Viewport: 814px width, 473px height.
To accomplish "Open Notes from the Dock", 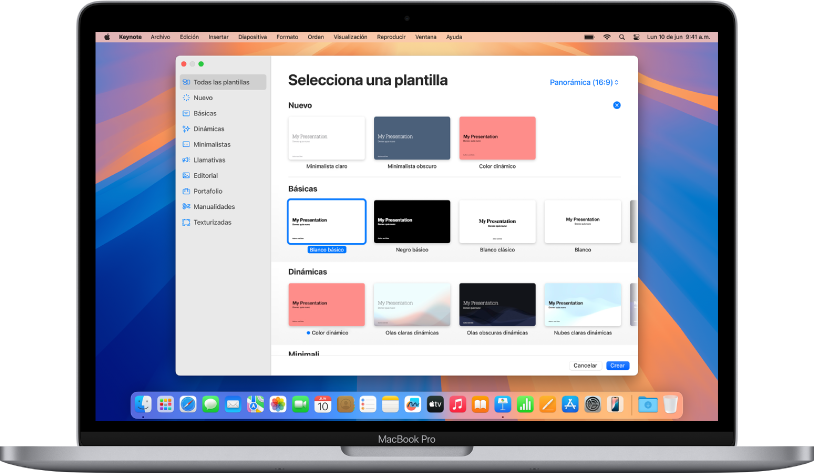I will pos(390,404).
